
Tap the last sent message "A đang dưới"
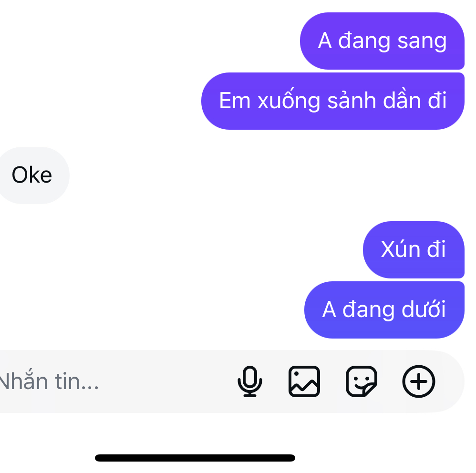(x=384, y=309)
